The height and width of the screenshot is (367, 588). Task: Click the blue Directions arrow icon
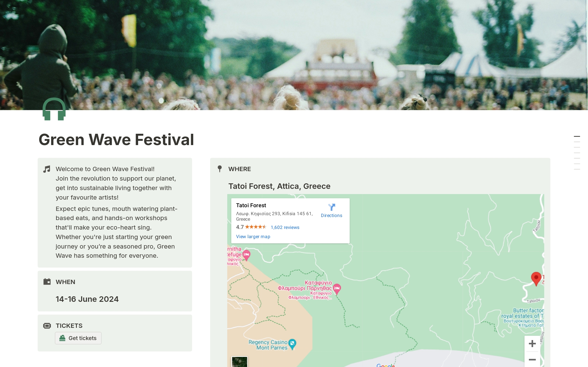coord(331,208)
